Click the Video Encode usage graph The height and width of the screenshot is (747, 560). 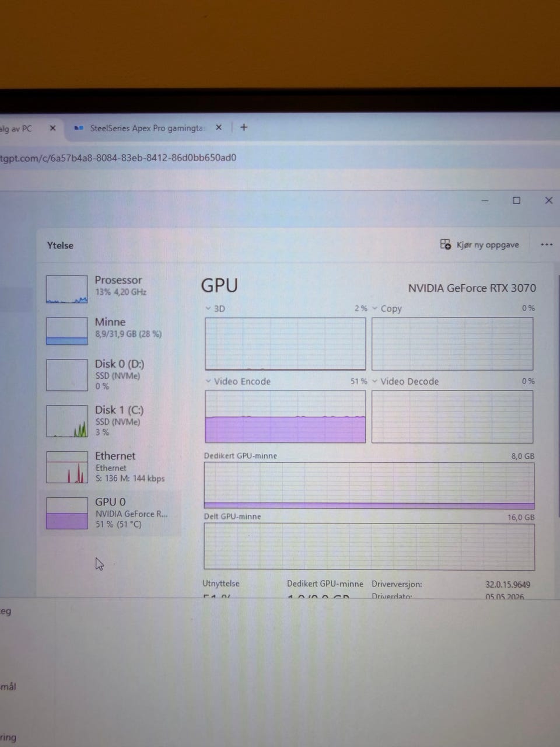pos(285,417)
